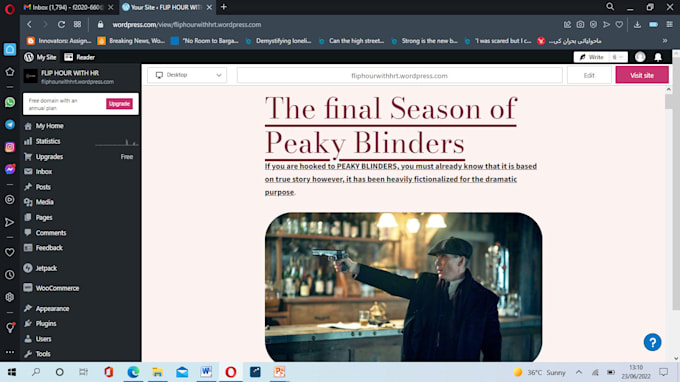Open Opera main menu logo
680x382 pixels.
pos(10,8)
